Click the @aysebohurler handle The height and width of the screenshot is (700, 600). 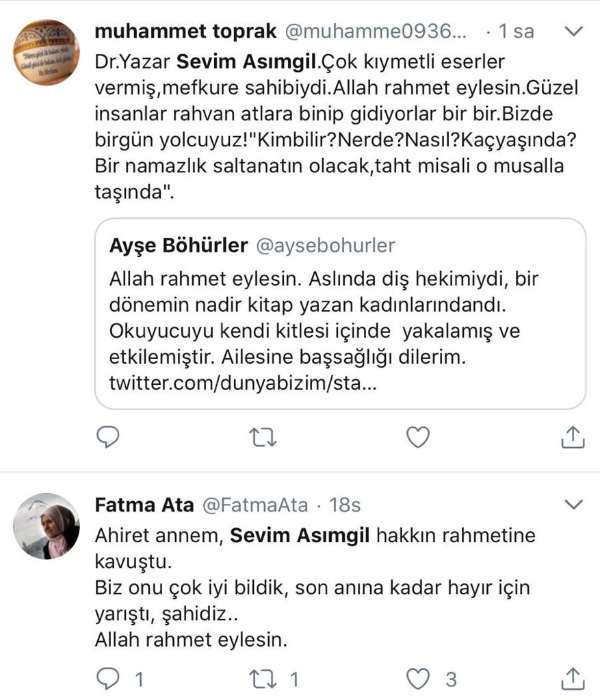(x=325, y=246)
